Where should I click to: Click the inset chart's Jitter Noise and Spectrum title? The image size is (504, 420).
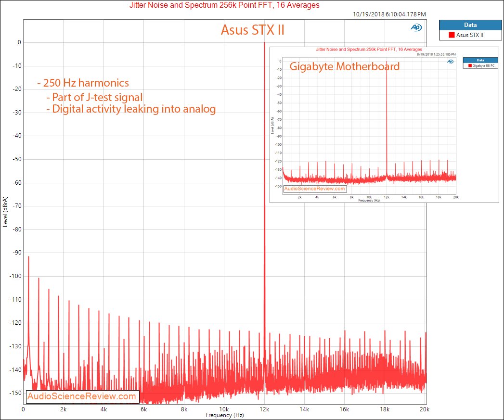click(x=369, y=50)
